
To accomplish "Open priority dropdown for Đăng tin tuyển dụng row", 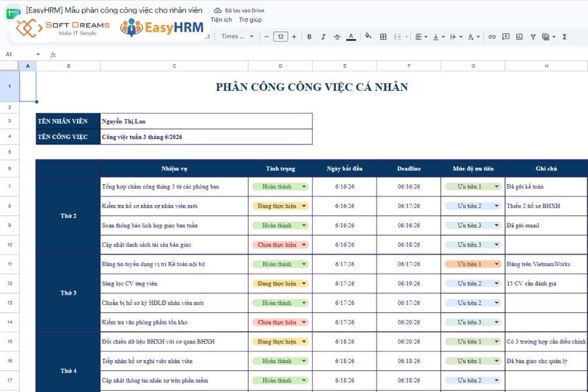I will tap(497, 264).
